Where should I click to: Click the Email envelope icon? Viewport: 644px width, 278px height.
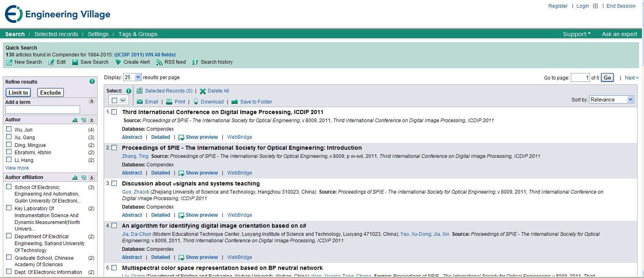coord(140,102)
